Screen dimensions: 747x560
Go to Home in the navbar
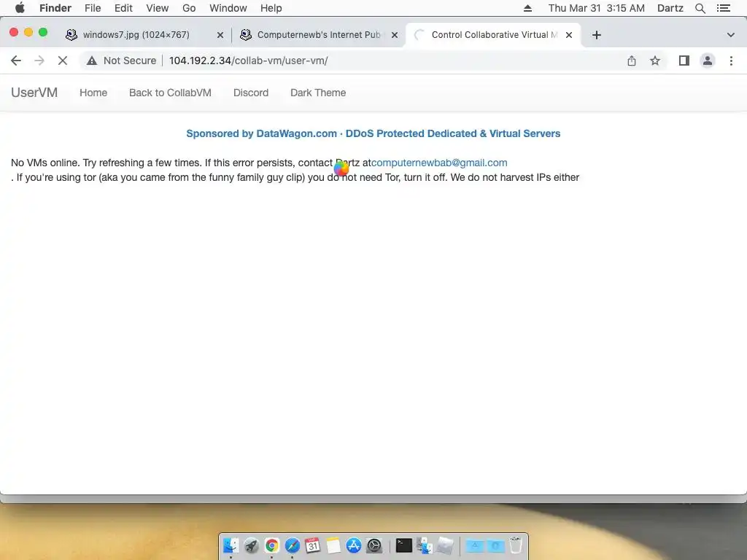click(x=93, y=93)
